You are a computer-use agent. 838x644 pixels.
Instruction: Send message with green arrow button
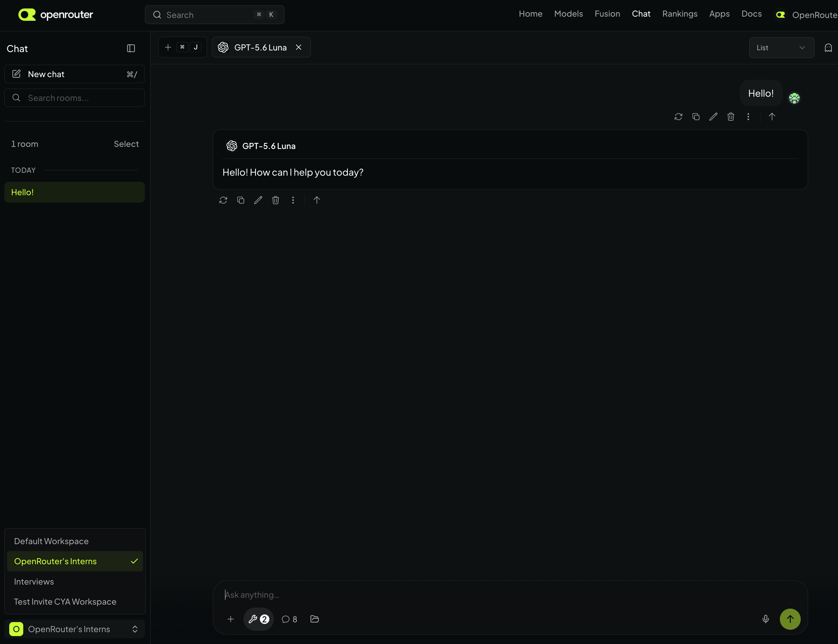pos(790,619)
